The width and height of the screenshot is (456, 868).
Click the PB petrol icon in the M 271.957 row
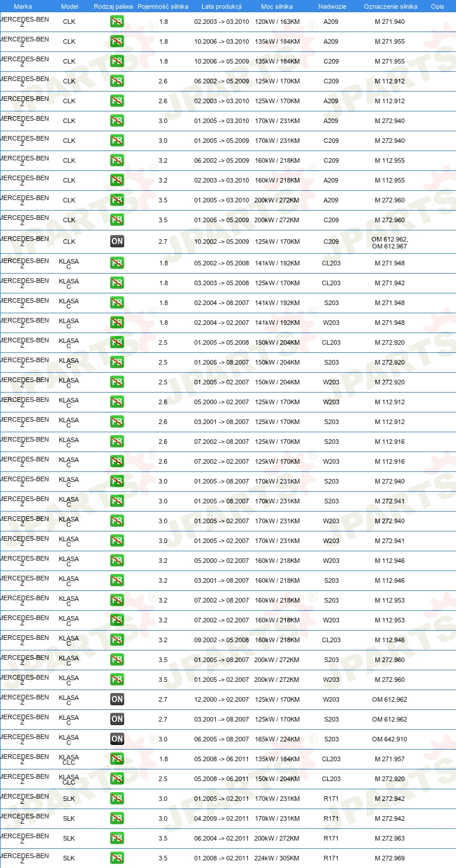pos(117,759)
